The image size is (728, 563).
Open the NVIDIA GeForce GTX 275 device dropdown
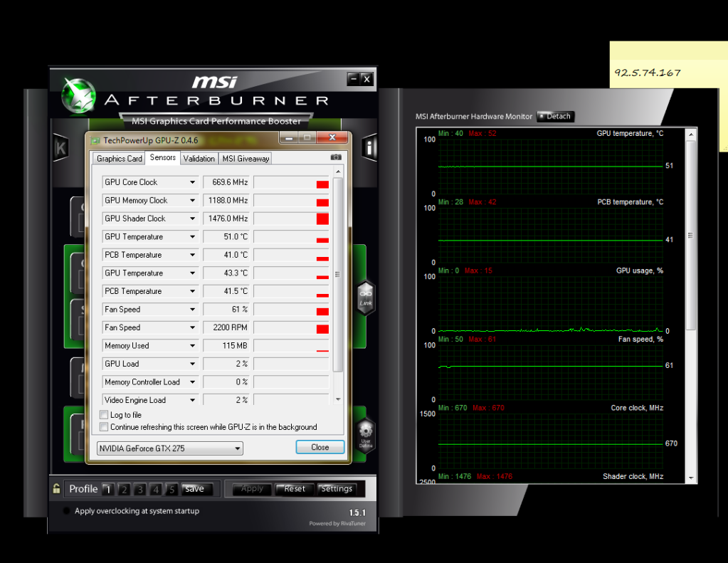[x=237, y=448]
